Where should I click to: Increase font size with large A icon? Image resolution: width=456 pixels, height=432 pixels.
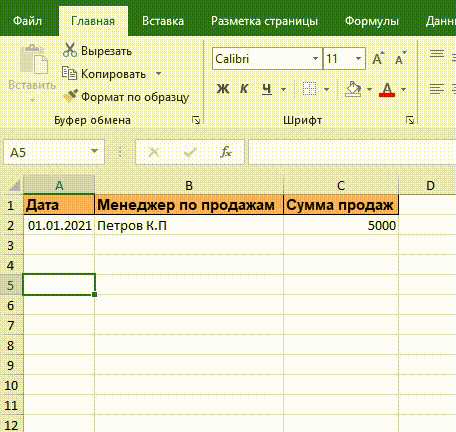tap(378, 59)
